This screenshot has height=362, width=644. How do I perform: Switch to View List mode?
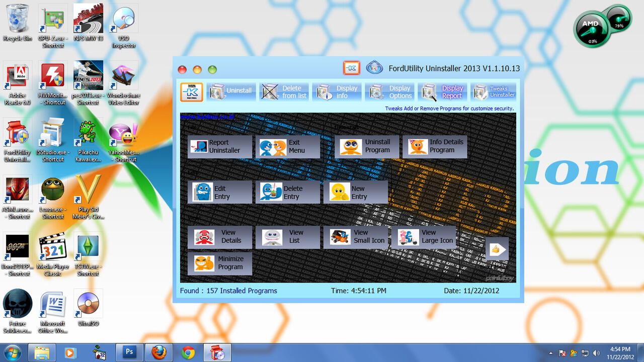pyautogui.click(x=287, y=237)
